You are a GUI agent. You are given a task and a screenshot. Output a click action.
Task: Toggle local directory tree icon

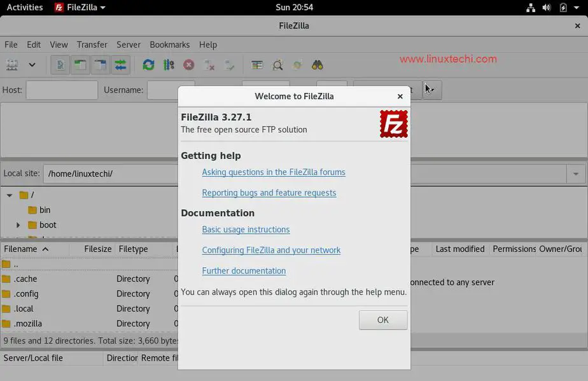80,66
